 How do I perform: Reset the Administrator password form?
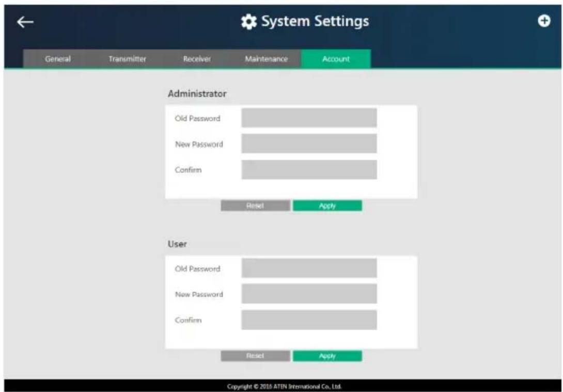(255, 206)
